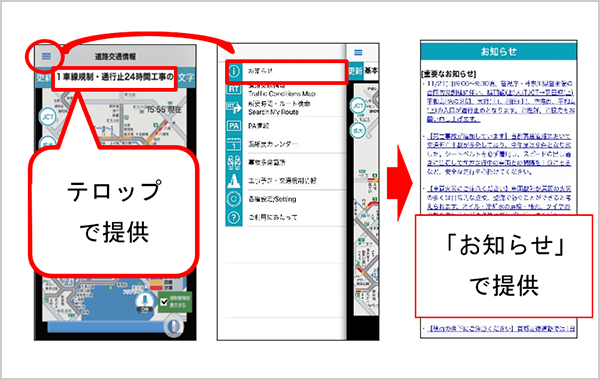This screenshot has width=600, height=380.
Task: Open the hamburger menu in the left phone screen
Action: tap(46, 56)
